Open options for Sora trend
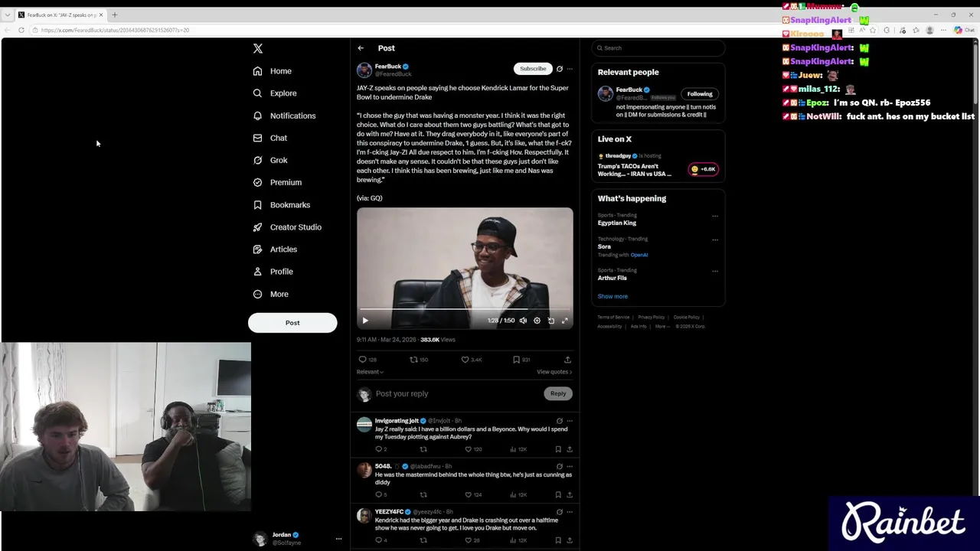The width and height of the screenshot is (980, 551). tap(715, 240)
